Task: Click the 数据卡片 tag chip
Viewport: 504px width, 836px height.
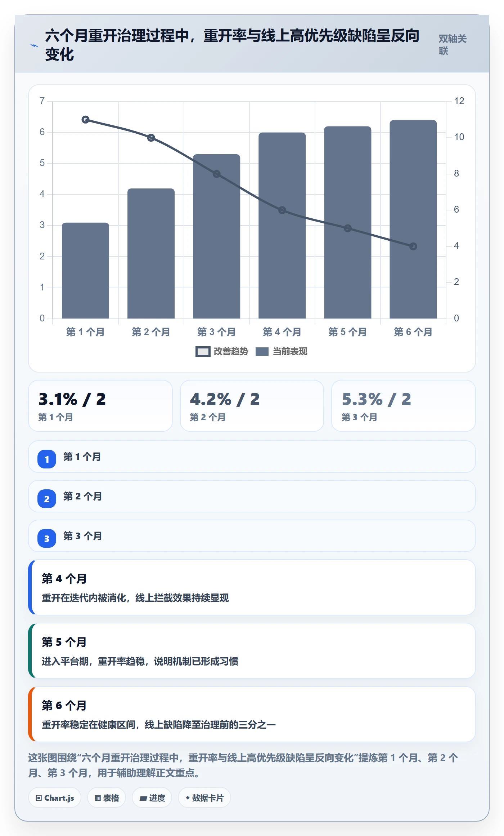Action: pos(204,798)
